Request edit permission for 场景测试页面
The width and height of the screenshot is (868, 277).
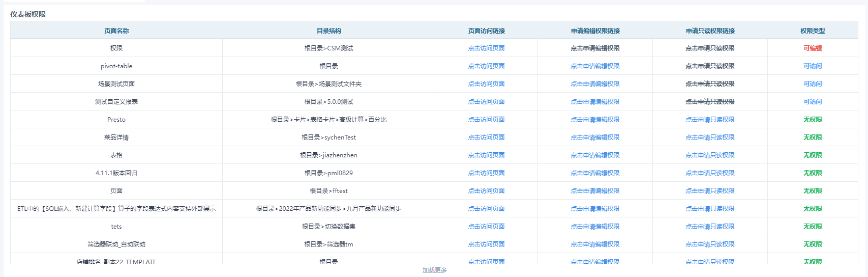[x=595, y=84]
